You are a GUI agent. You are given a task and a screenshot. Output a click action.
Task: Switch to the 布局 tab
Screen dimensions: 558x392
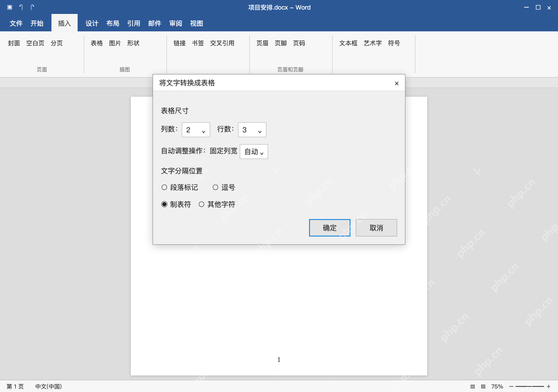pyautogui.click(x=113, y=24)
